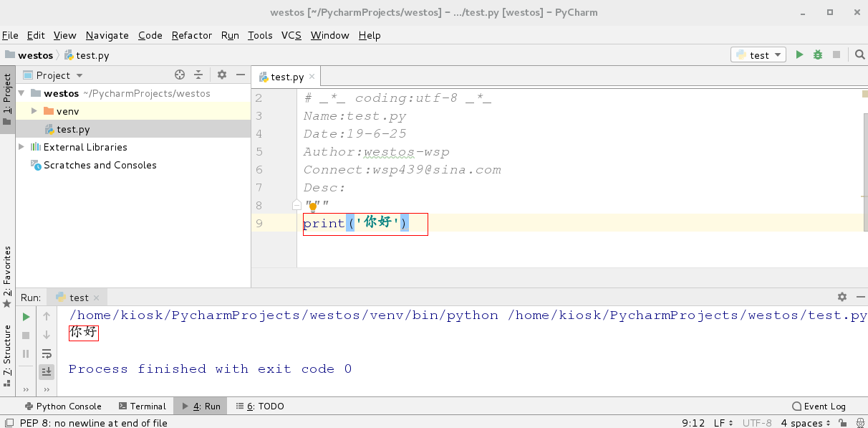868x428 pixels.
Task: Open Project panel gear settings
Action: (x=222, y=75)
